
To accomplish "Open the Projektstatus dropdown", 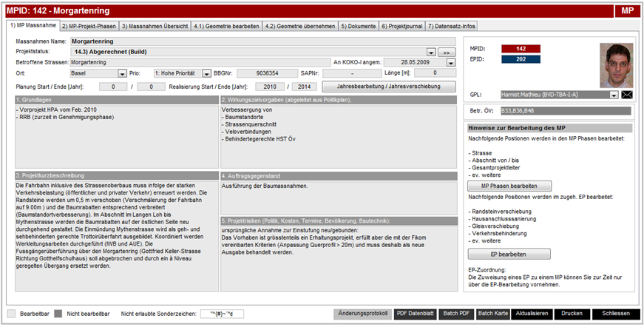I will pos(431,53).
